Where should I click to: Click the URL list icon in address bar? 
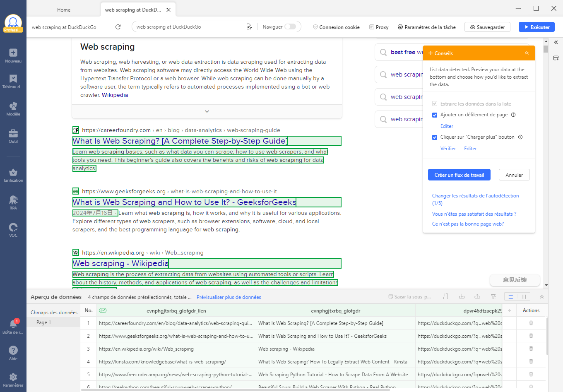pos(249,27)
